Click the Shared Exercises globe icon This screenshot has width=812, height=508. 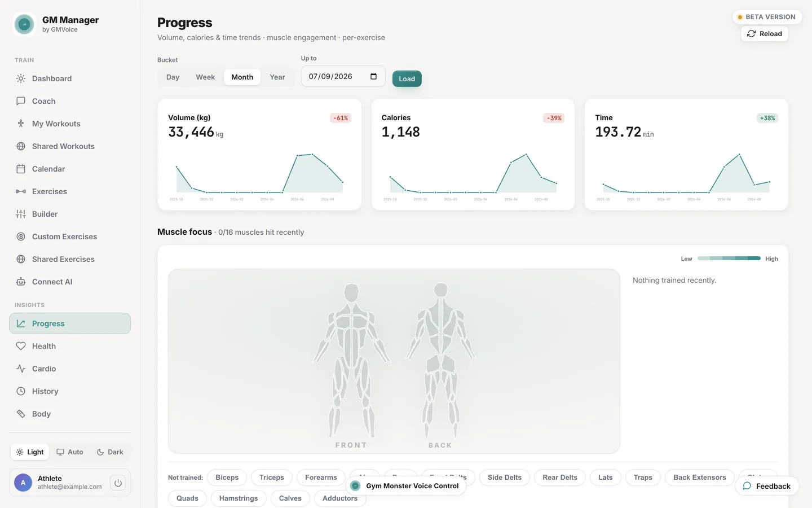click(x=21, y=259)
